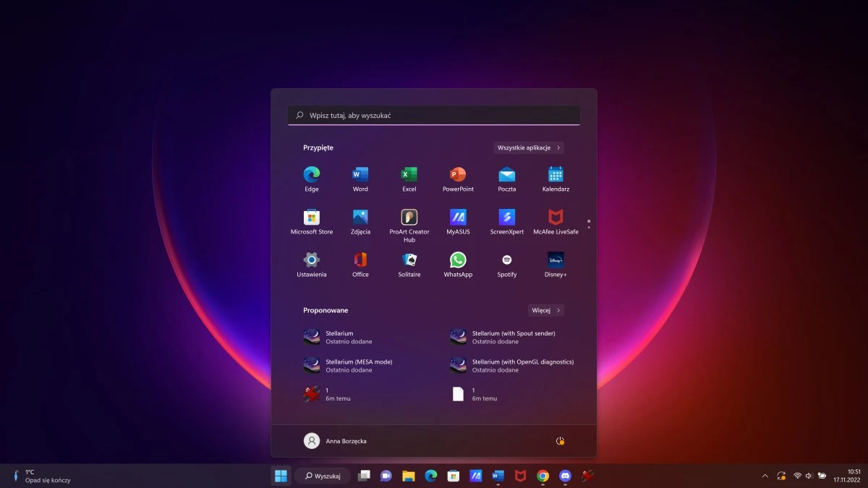Launch PowerPoint
Viewport: 868px width, 488px height.
tap(458, 179)
